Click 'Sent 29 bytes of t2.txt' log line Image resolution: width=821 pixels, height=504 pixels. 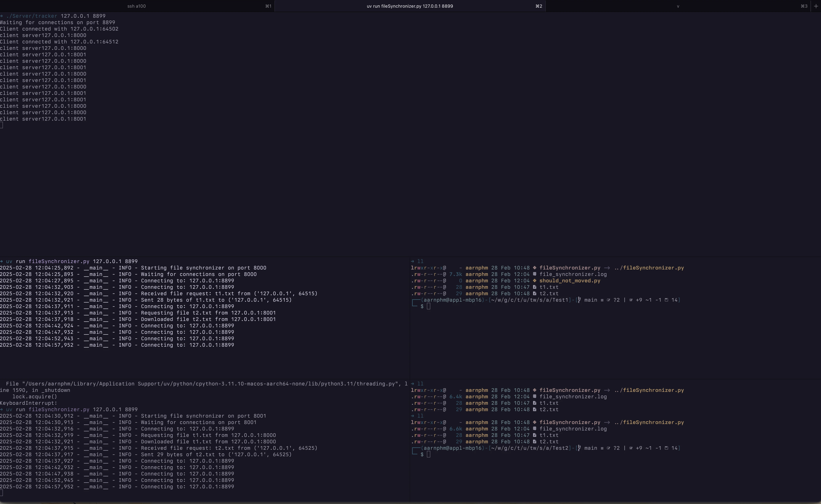(x=146, y=455)
